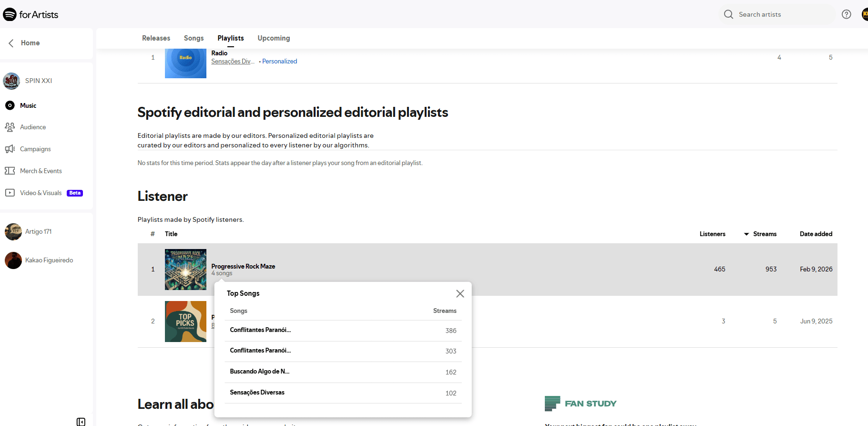Open the help question mark icon
This screenshot has height=426, width=868.
pyautogui.click(x=846, y=14)
